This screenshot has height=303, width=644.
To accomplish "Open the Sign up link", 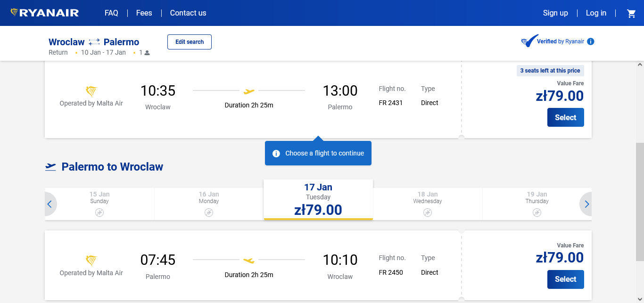I will pos(555,13).
